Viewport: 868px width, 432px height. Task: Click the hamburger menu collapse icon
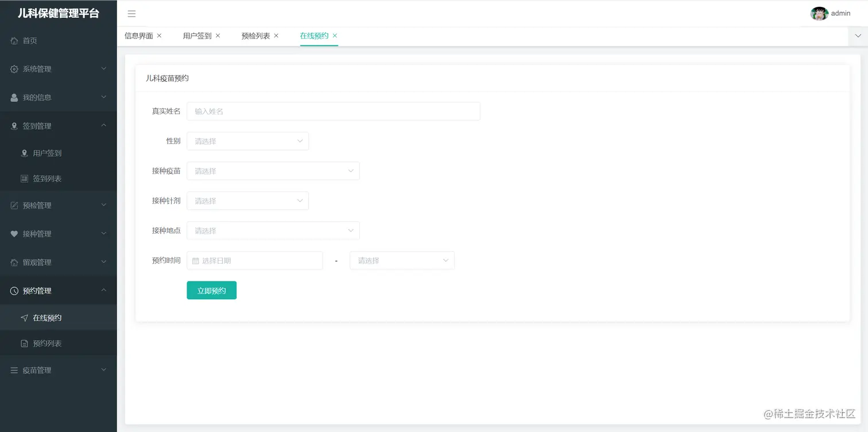click(x=131, y=14)
